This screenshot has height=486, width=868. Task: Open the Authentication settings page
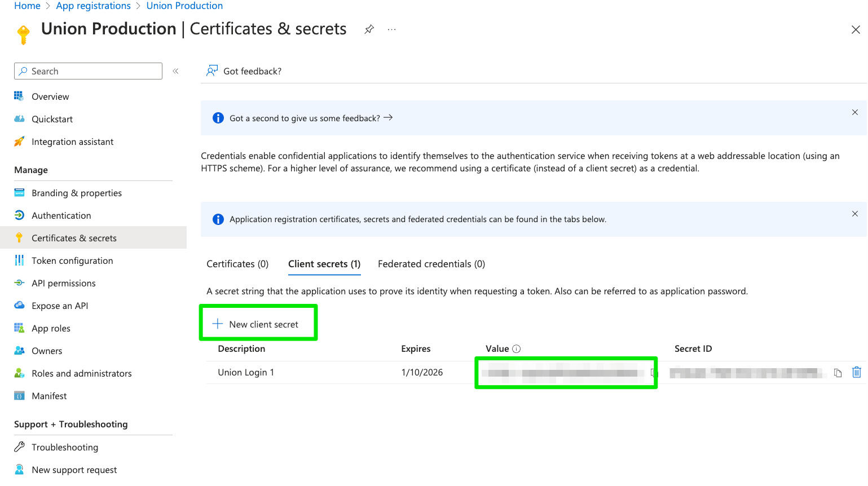[x=61, y=215]
